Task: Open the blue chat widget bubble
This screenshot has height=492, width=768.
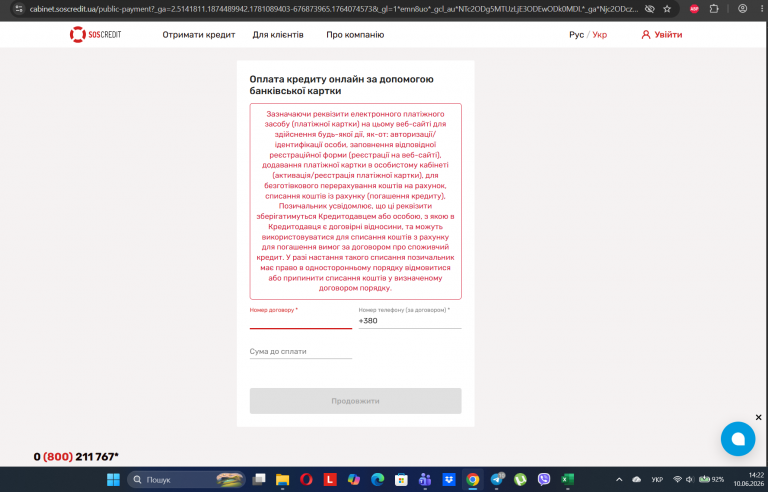Action: coord(738,439)
